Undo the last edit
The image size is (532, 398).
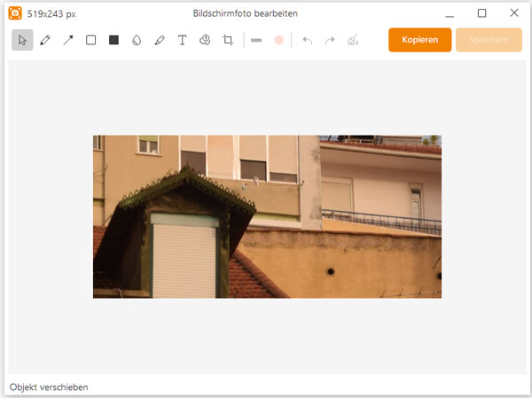[308, 40]
